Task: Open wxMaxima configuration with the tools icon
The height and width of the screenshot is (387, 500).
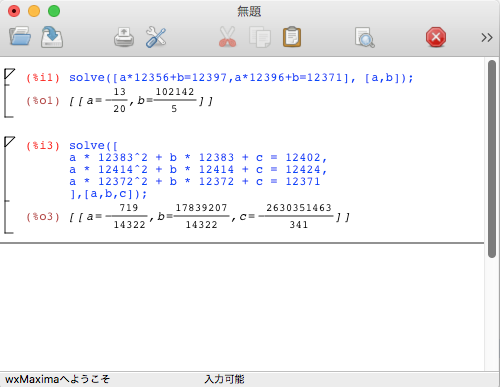Action: (x=156, y=37)
